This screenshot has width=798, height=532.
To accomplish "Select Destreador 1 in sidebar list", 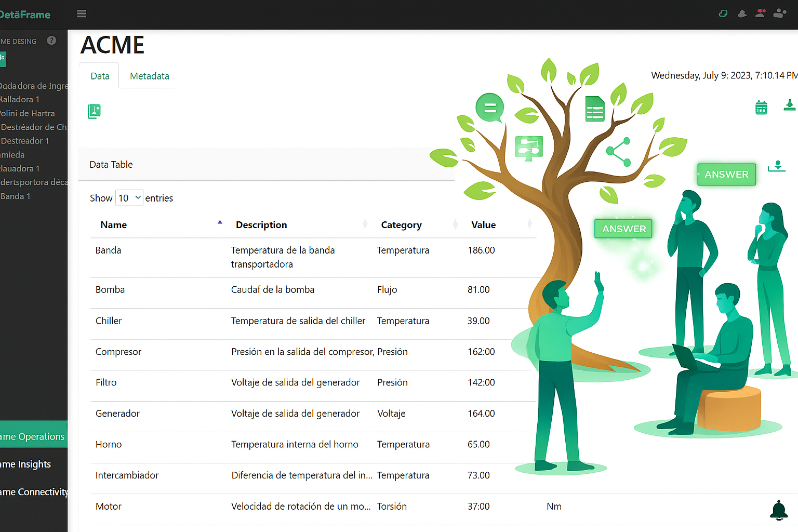I will coord(25,141).
